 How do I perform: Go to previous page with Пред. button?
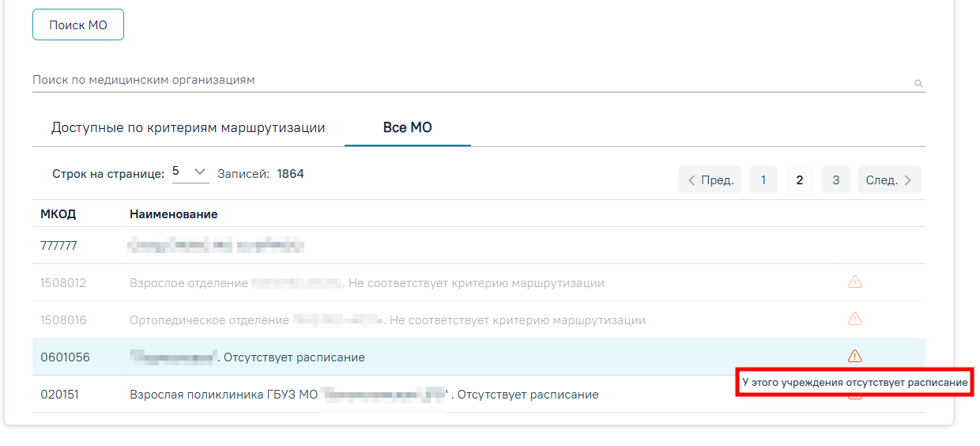pyautogui.click(x=710, y=180)
